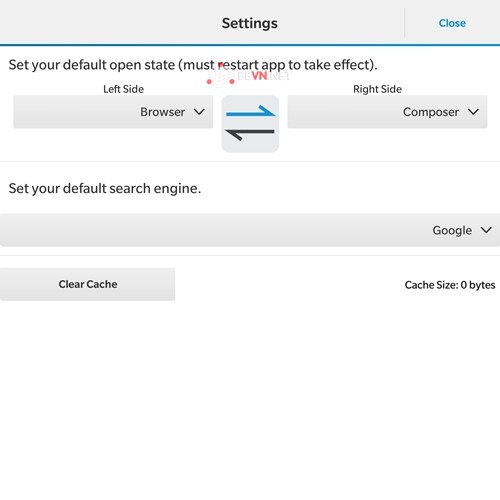This screenshot has height=500, width=500.
Task: Click the Settings title
Action: (x=250, y=23)
